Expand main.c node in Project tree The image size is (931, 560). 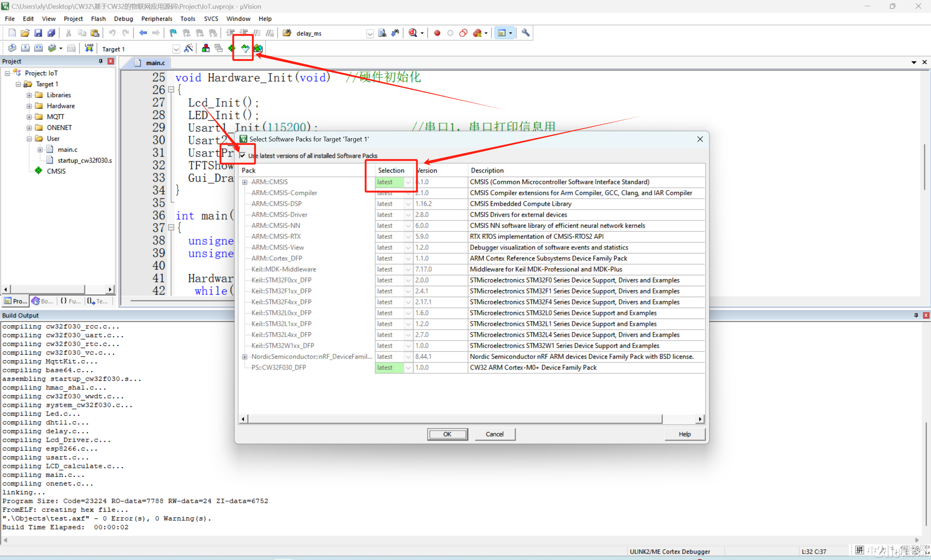click(40, 150)
